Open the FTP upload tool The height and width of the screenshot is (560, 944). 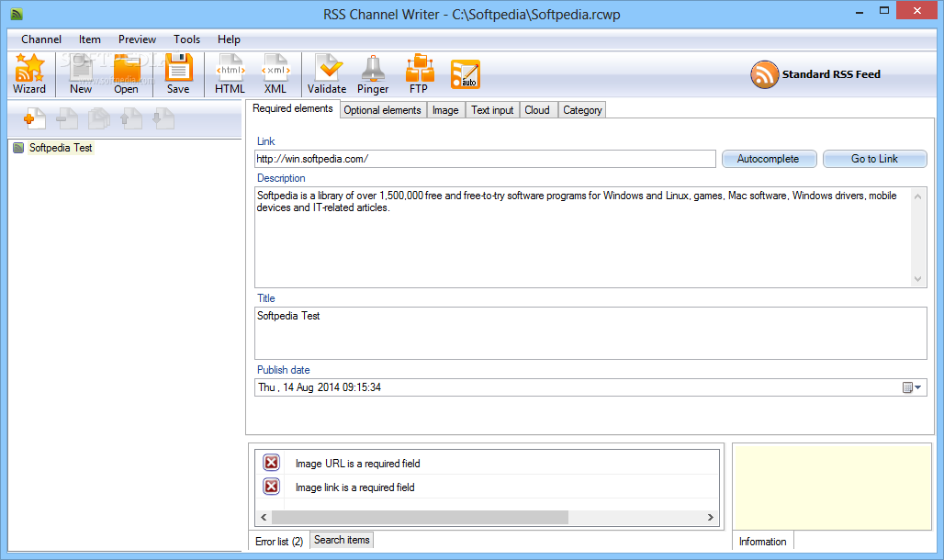click(x=419, y=73)
